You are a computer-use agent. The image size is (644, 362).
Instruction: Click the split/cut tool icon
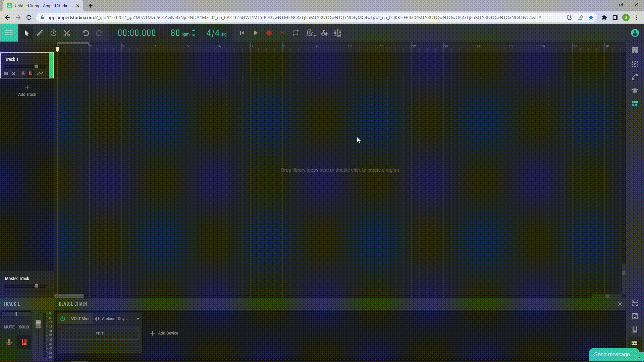tap(66, 33)
